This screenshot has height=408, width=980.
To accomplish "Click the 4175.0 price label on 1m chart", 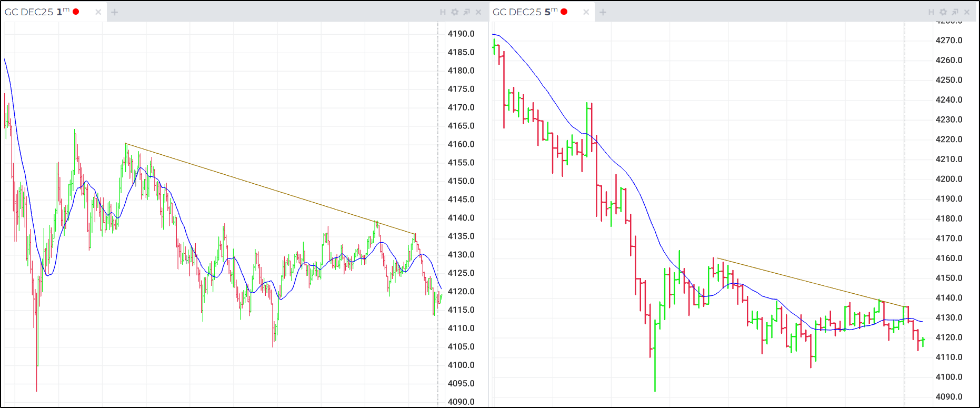I will [x=461, y=89].
